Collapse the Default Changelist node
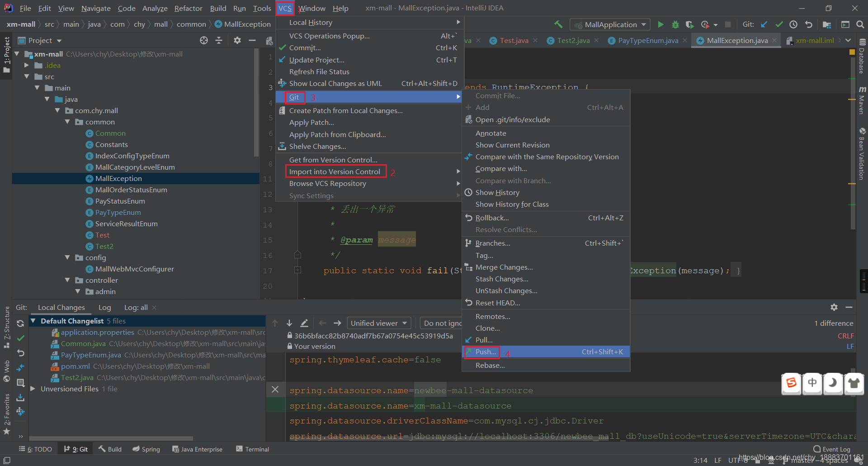The width and height of the screenshot is (868, 466). [x=33, y=321]
